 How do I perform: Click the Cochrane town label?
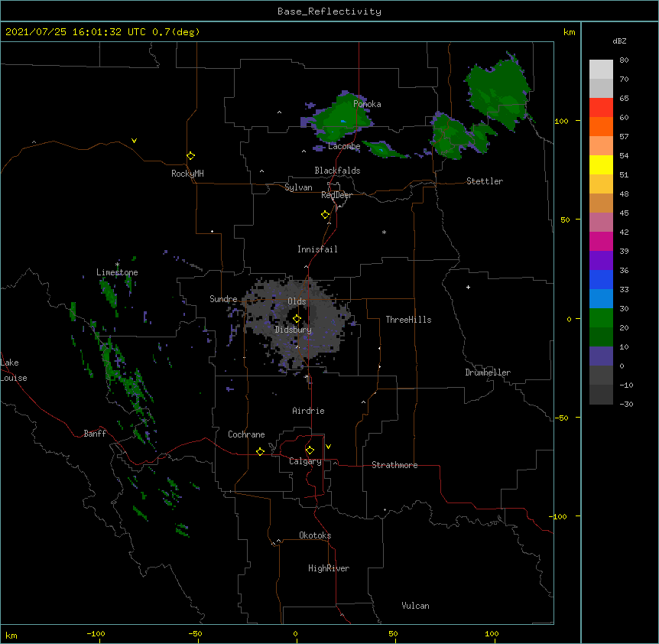point(246,434)
